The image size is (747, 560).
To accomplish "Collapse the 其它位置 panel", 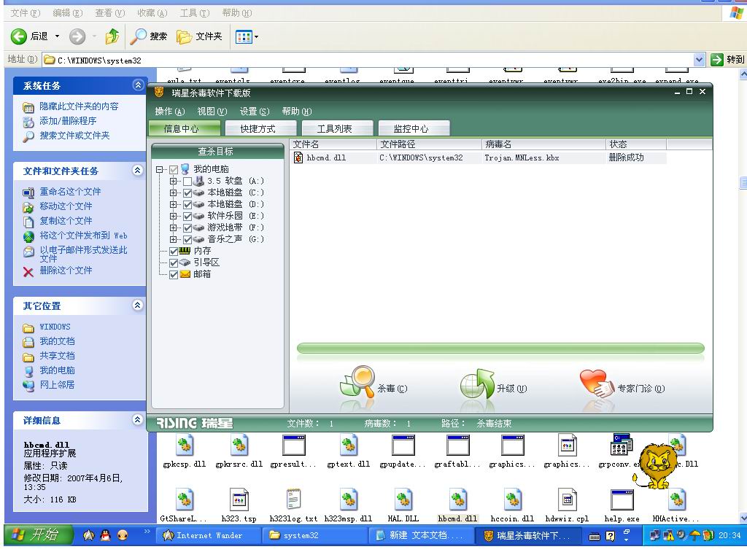I will [138, 306].
